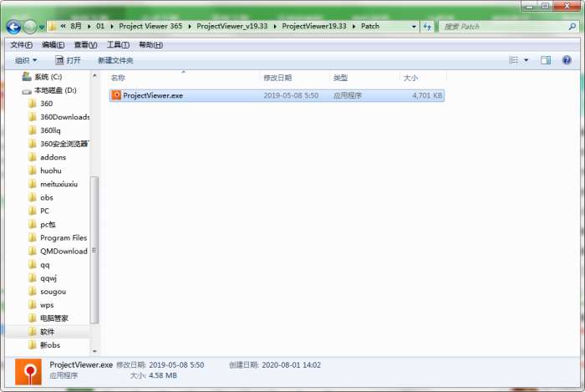
Task: Open the view options dropdown arrow
Action: pos(526,60)
